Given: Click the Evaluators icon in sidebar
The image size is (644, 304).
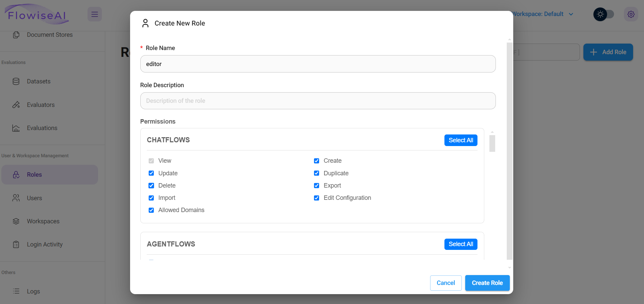Looking at the screenshot, I should pos(16,105).
